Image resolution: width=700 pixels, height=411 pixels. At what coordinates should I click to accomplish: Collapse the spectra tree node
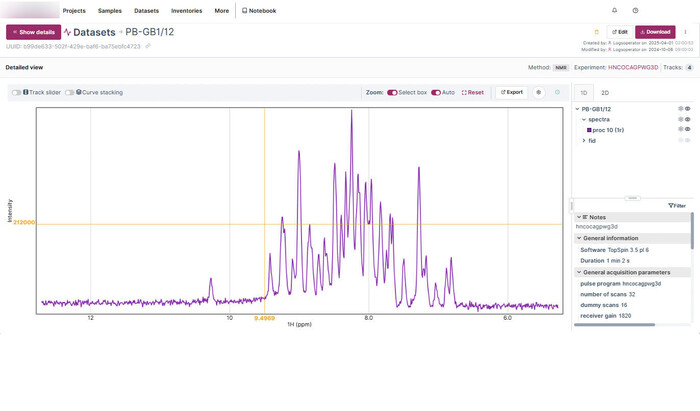(583, 119)
